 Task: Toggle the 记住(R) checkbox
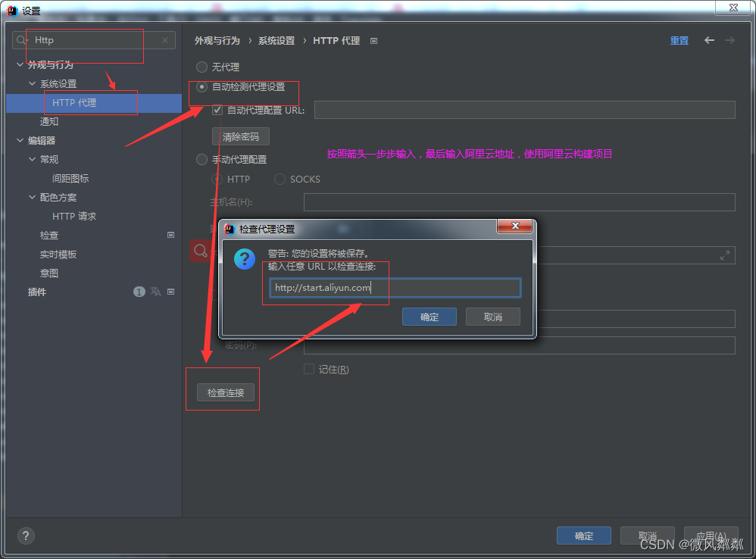(309, 369)
